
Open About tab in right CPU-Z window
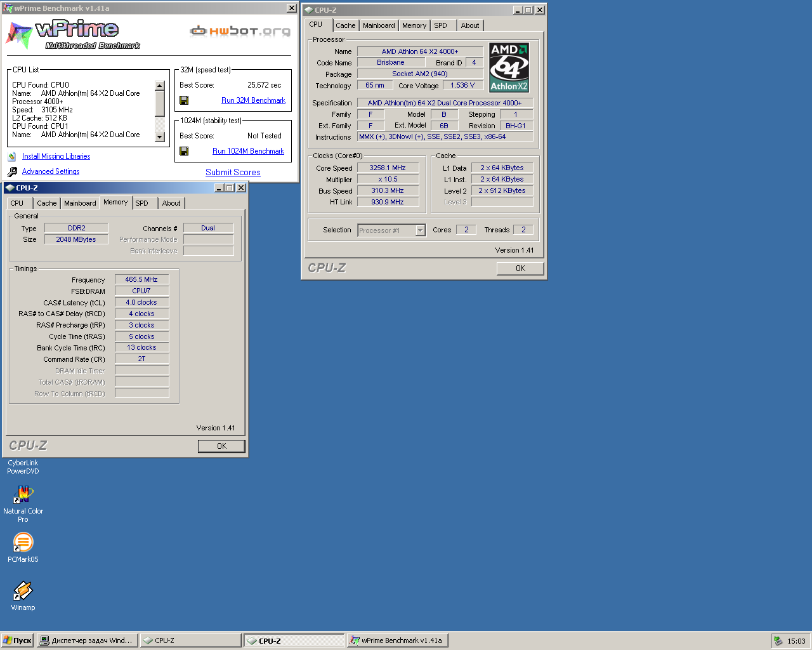[470, 25]
